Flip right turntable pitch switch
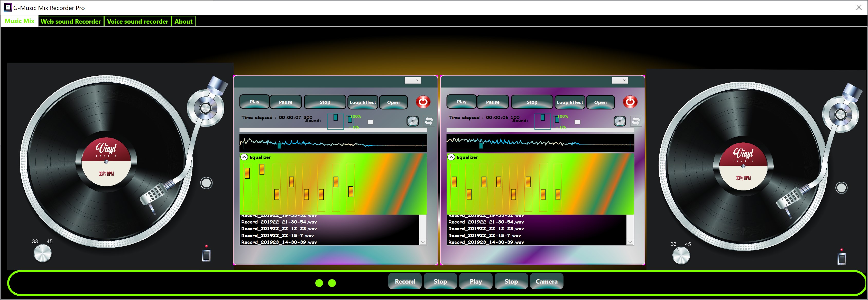Image resolution: width=868 pixels, height=300 pixels. 841,259
